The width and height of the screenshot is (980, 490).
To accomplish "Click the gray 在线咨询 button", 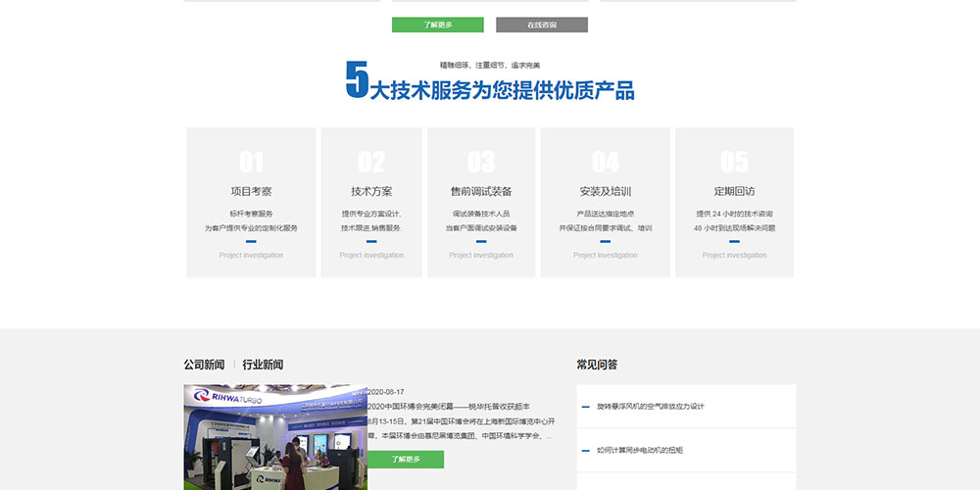I will tap(541, 24).
